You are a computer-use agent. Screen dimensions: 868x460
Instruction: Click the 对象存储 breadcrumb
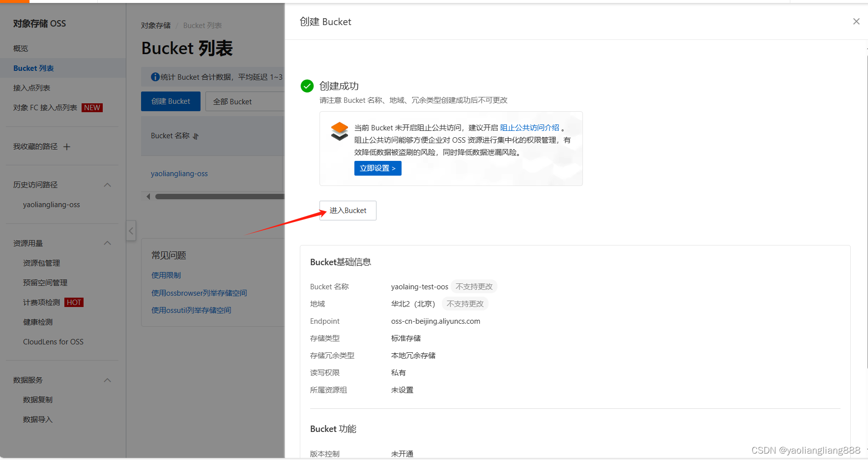156,26
